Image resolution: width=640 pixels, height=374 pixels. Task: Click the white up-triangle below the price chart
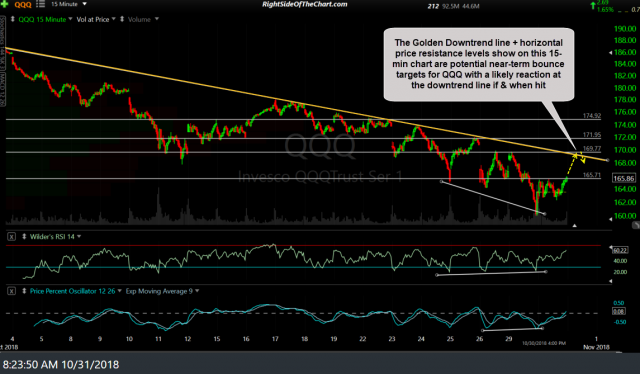[575, 225]
